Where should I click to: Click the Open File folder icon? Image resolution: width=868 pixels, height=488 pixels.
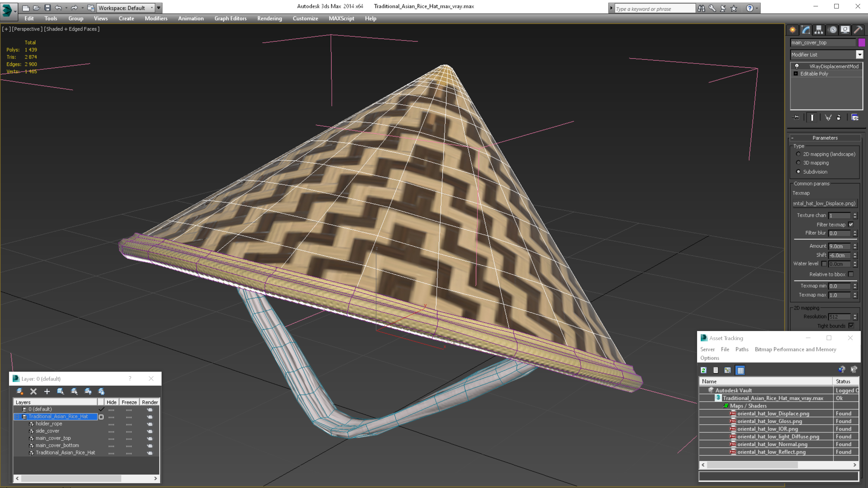pos(36,8)
